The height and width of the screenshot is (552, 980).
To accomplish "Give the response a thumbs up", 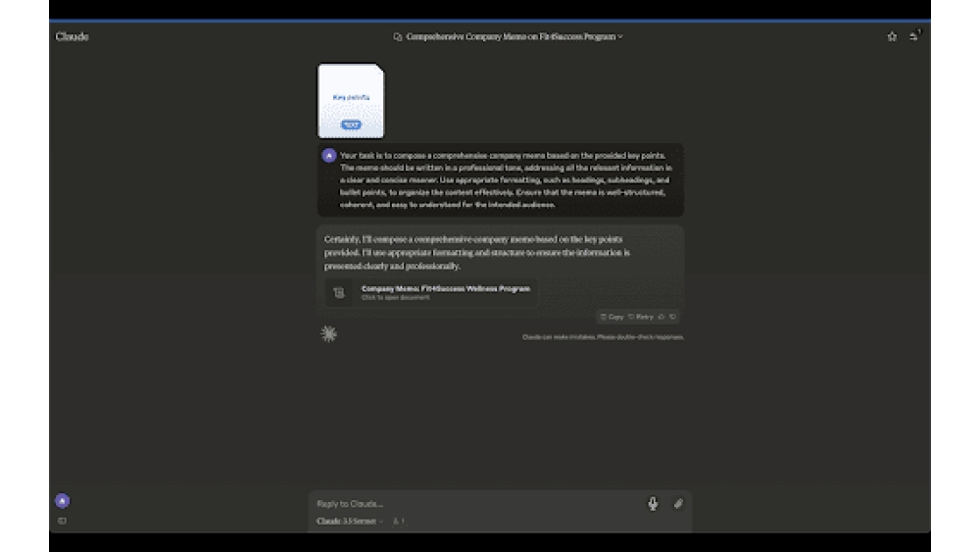I will (661, 317).
